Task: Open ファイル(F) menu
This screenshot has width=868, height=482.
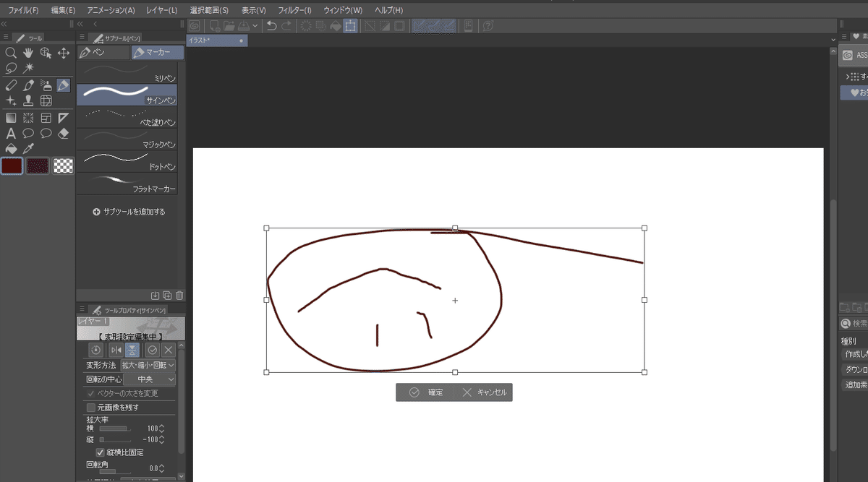Action: coord(23,10)
